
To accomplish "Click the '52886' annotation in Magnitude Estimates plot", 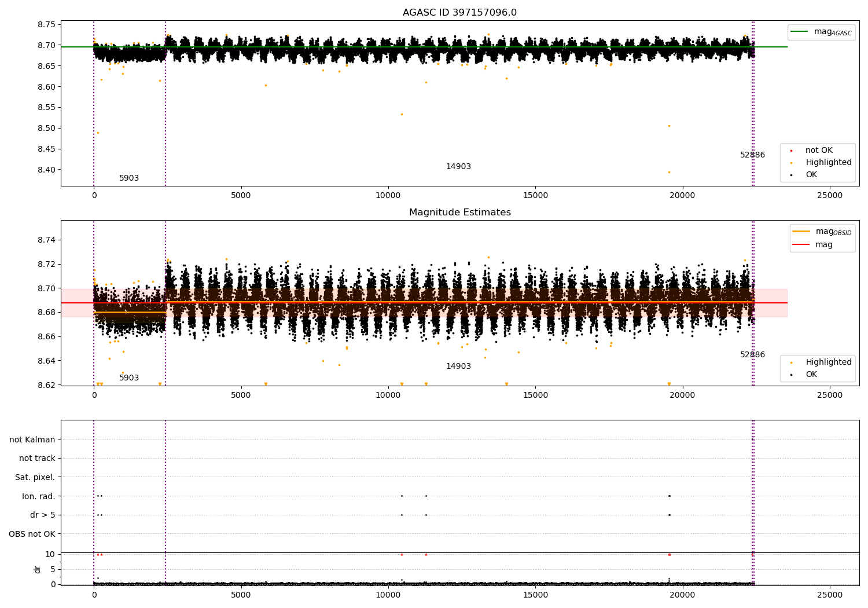I will [x=752, y=355].
